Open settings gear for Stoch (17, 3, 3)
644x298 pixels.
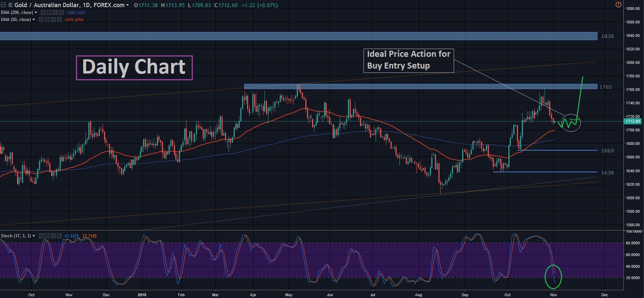(47, 236)
